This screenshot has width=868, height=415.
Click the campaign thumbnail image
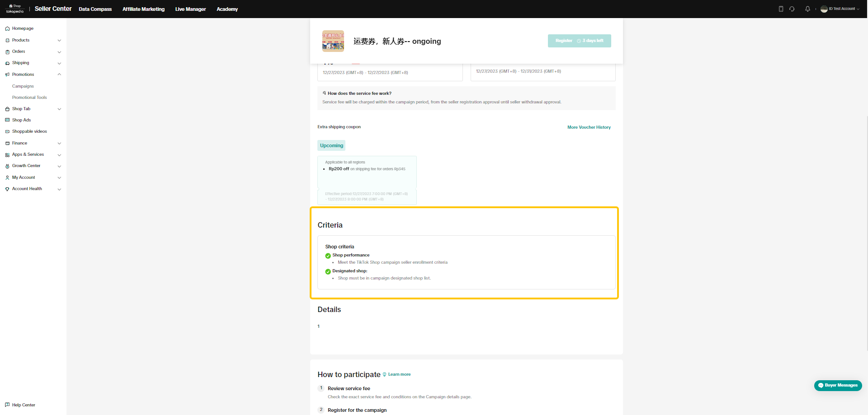click(x=333, y=41)
